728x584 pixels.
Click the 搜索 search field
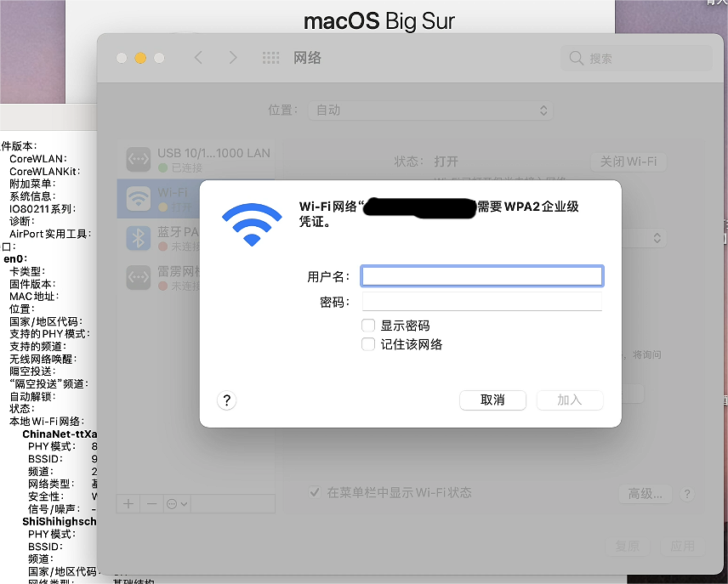(x=636, y=59)
